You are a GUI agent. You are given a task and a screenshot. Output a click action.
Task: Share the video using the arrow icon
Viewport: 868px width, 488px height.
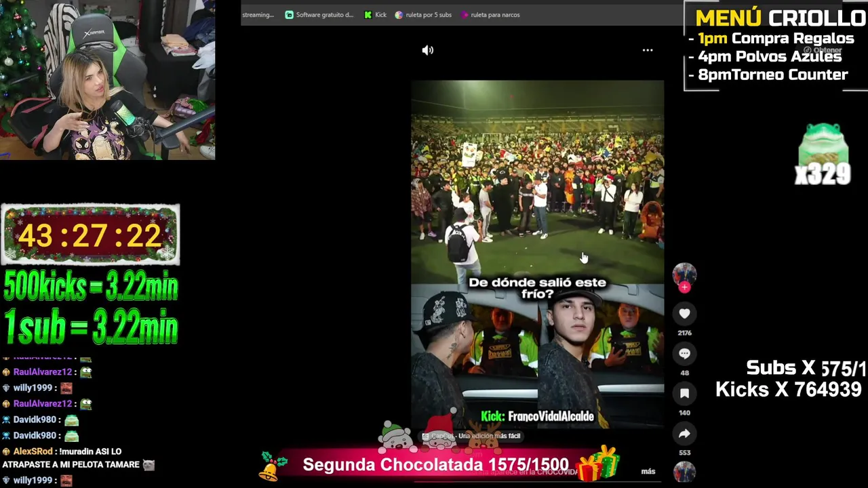684,433
